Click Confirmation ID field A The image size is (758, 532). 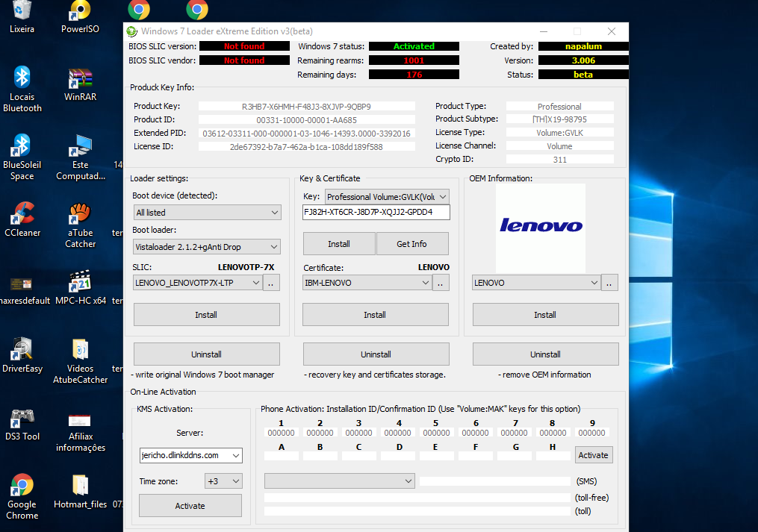[282, 456]
